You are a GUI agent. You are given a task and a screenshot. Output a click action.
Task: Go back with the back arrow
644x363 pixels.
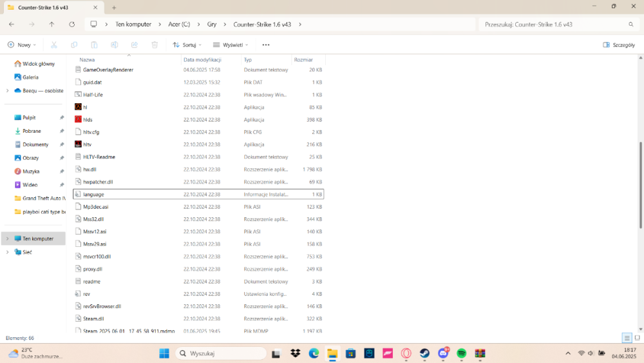tap(12, 25)
